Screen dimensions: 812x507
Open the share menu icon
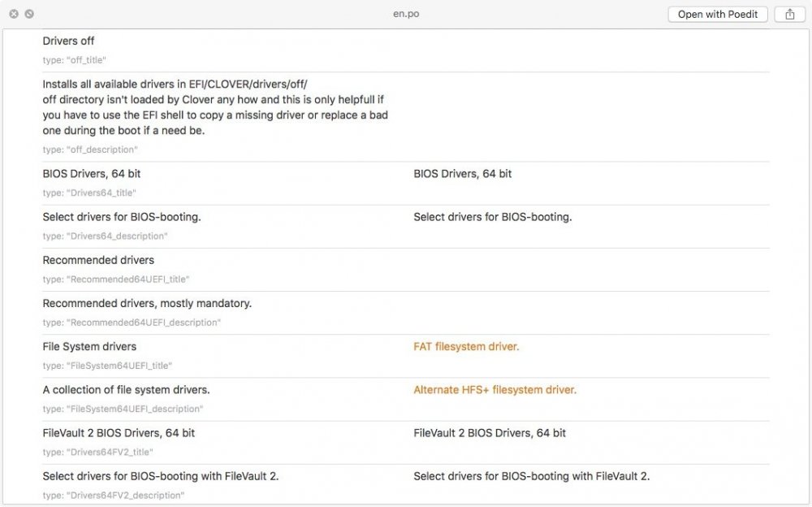pos(790,14)
